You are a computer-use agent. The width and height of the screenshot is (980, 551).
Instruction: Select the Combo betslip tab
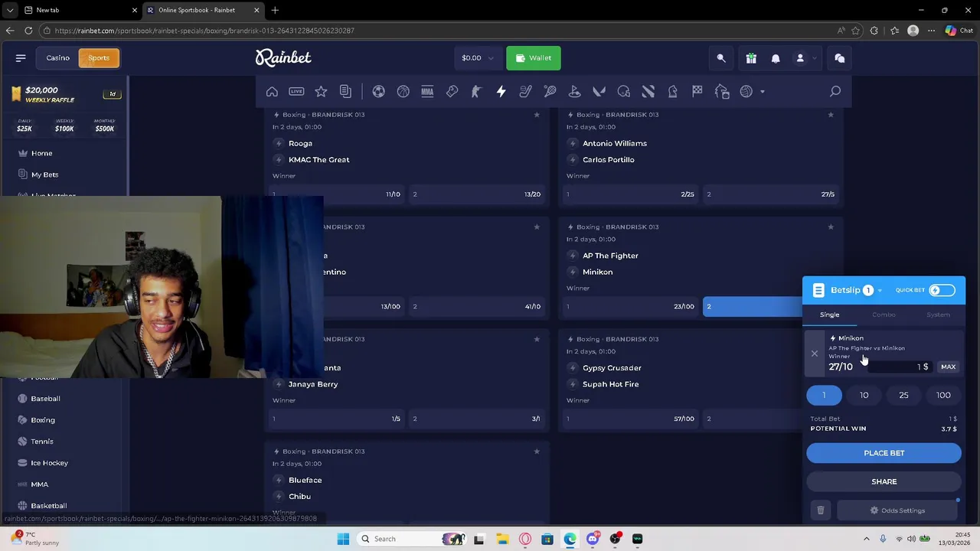[884, 315]
